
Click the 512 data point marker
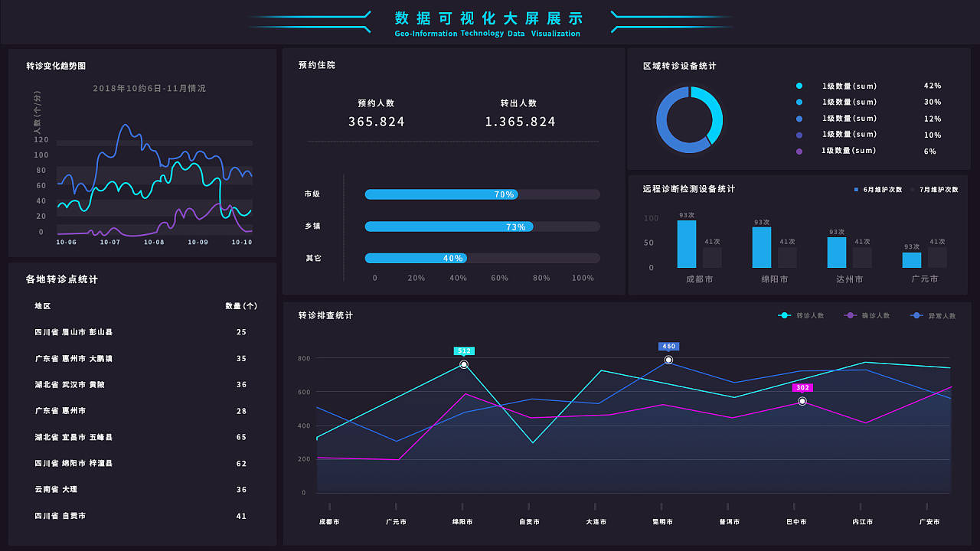tap(464, 364)
